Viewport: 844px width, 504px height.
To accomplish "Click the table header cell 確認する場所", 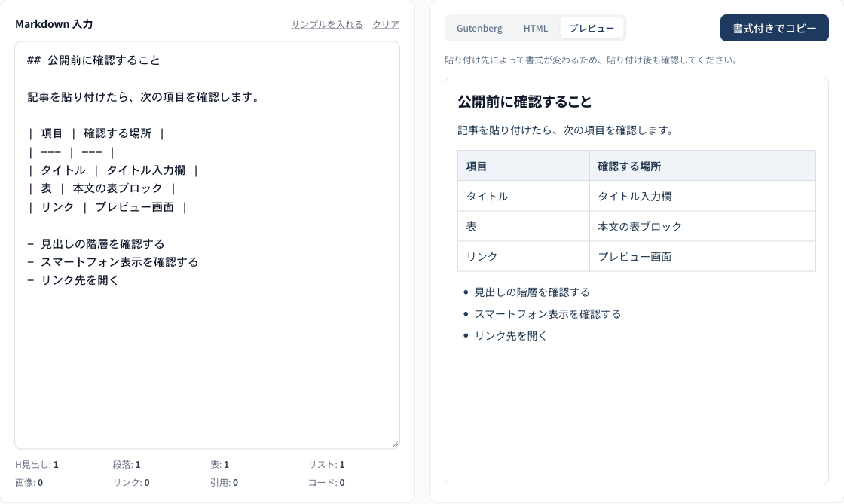I will coord(702,166).
